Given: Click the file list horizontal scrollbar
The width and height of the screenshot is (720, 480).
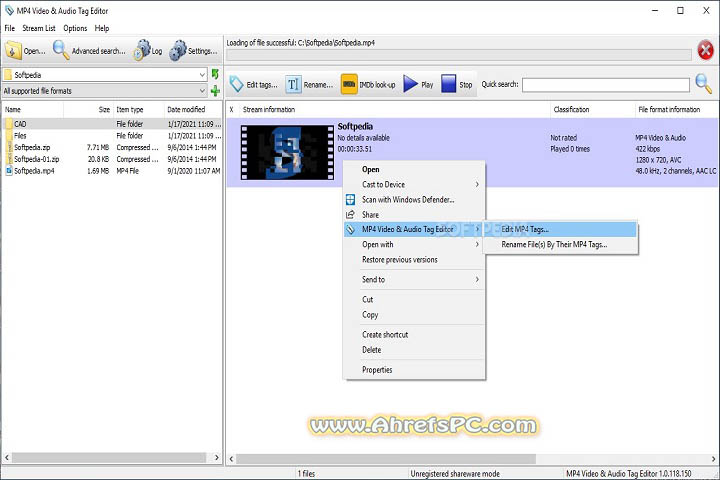Looking at the screenshot, I should tap(109, 458).
